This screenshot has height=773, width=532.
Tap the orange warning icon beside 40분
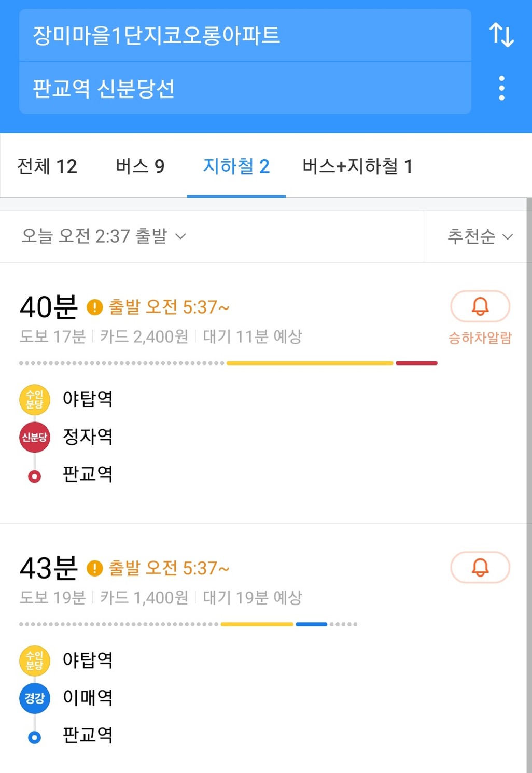[94, 307]
